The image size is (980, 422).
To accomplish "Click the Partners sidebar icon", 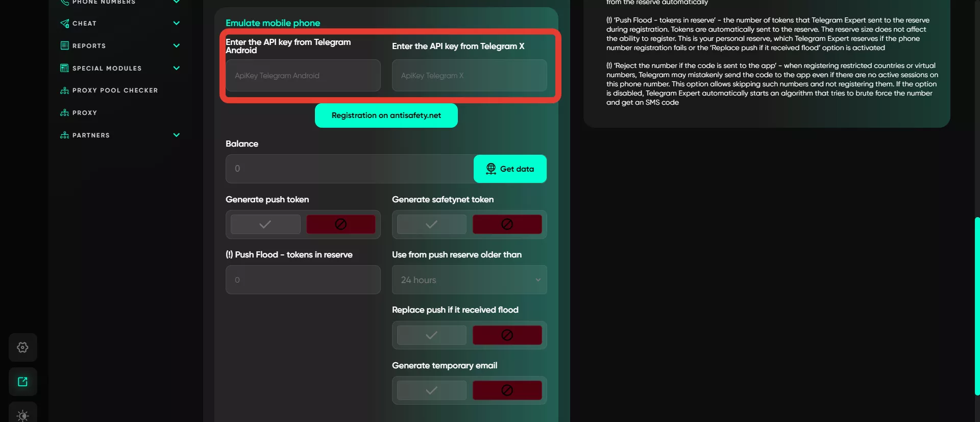I will pyautogui.click(x=64, y=135).
